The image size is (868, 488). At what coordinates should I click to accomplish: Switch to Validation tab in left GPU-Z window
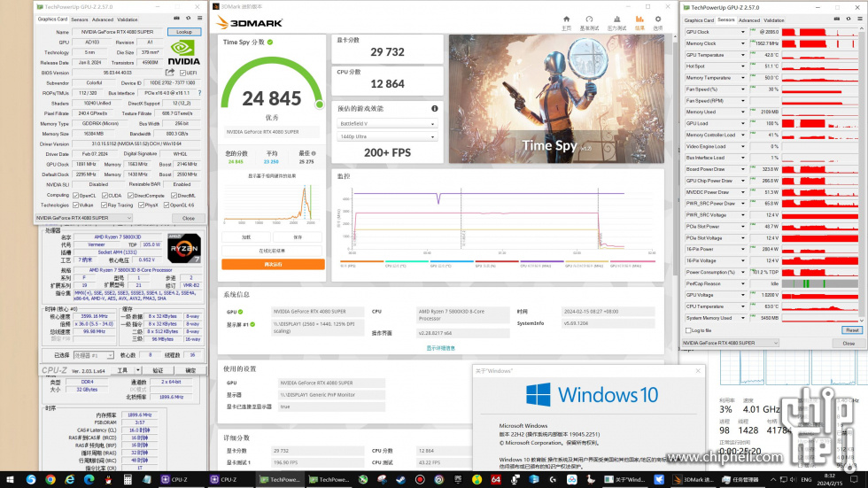pos(128,19)
